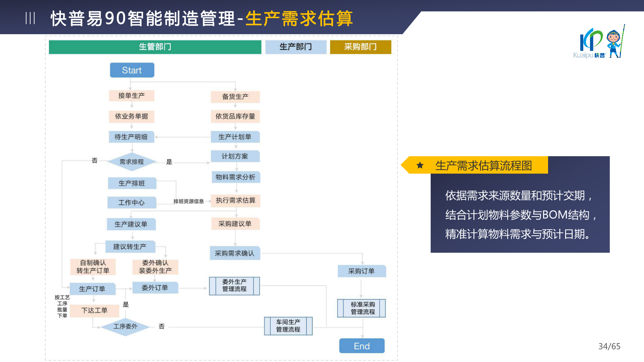Click the 需求排程 decision diamond

tap(132, 162)
